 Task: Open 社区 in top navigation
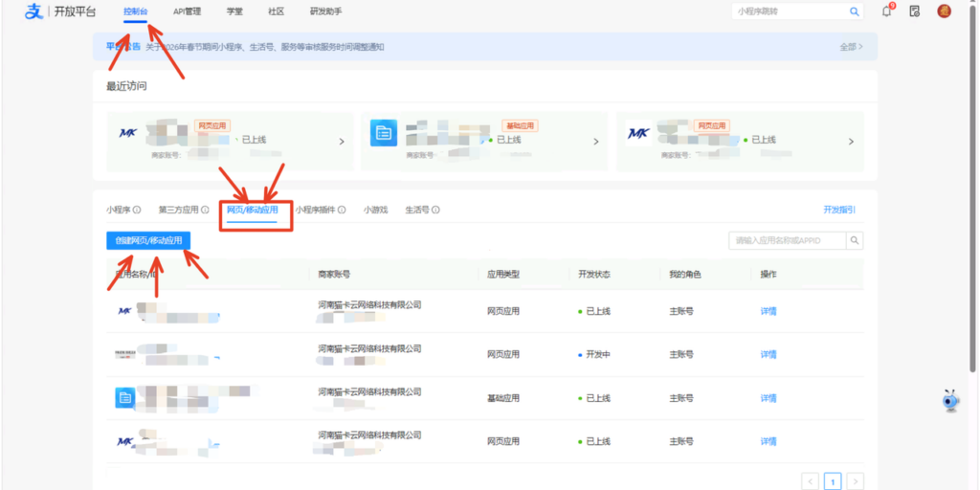(x=277, y=11)
